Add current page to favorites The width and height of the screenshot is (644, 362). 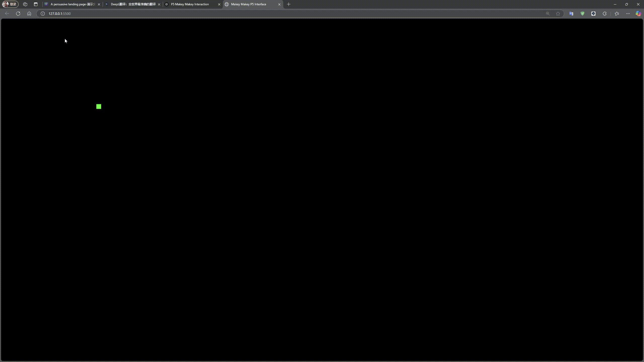click(x=558, y=14)
